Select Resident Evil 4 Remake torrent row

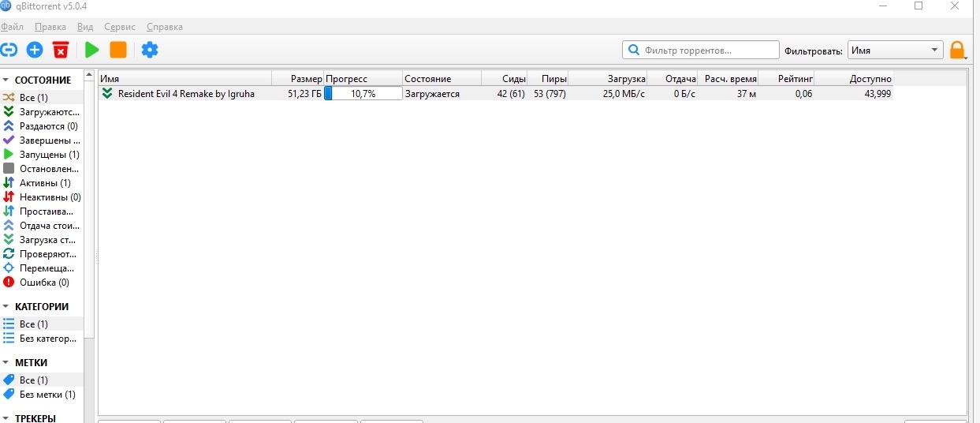[186, 94]
